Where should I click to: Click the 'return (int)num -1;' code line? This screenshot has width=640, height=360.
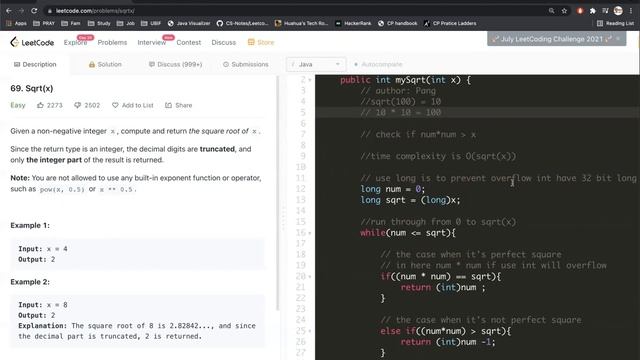[x=448, y=342]
